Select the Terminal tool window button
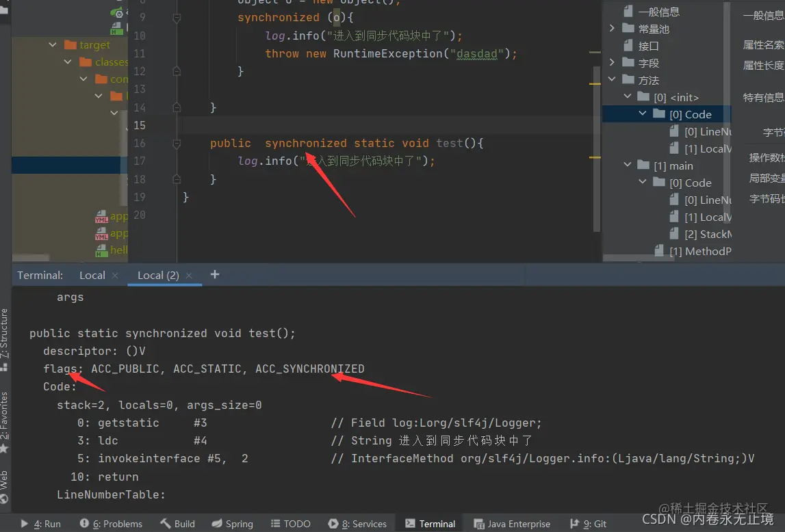Image resolution: width=785 pixels, height=532 pixels. click(x=430, y=524)
